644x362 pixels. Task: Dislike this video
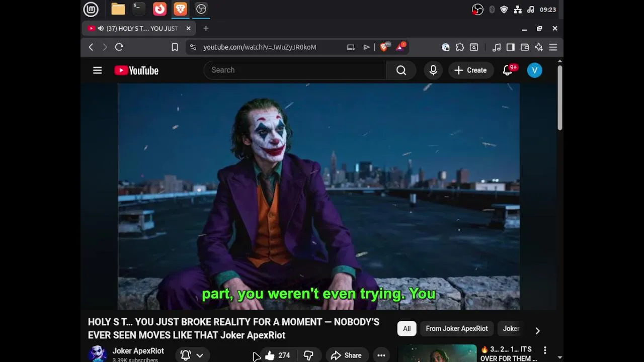[308, 355]
